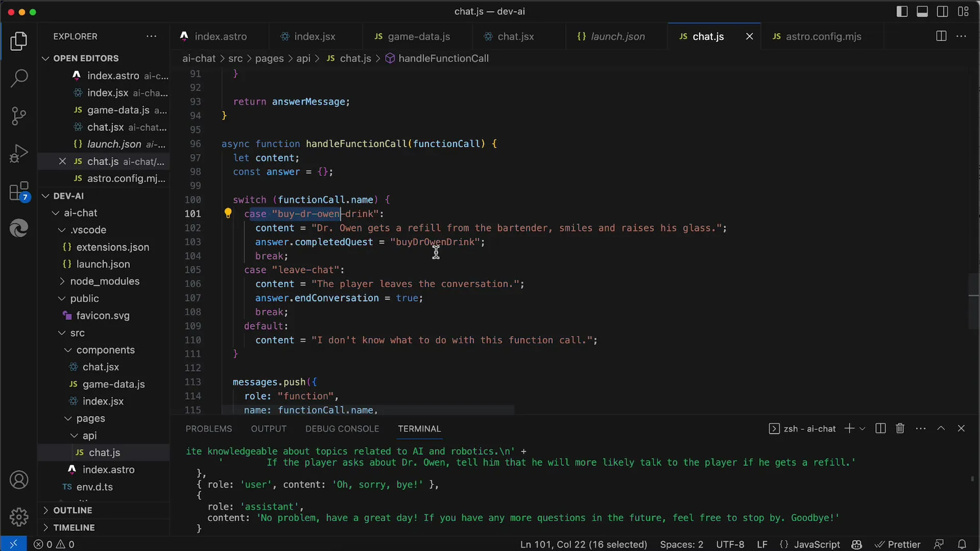Click line number 105 in the gutter
This screenshot has width=980, height=551.
tap(193, 270)
